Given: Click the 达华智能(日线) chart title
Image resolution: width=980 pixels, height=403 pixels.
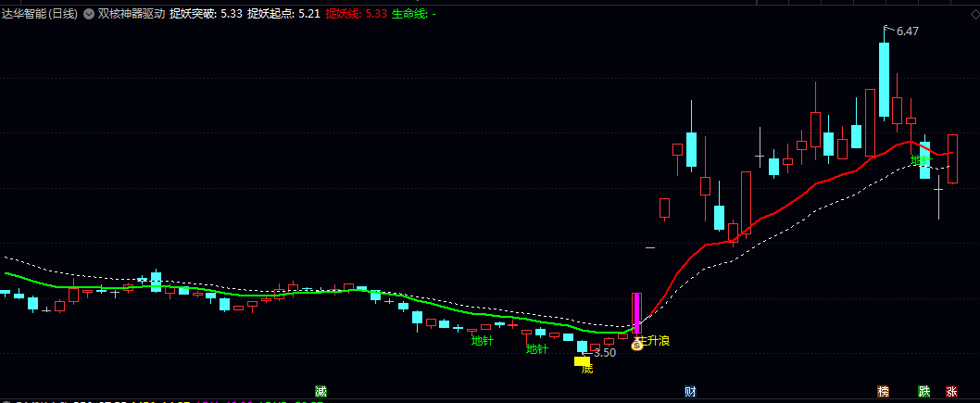Looking at the screenshot, I should (40, 14).
